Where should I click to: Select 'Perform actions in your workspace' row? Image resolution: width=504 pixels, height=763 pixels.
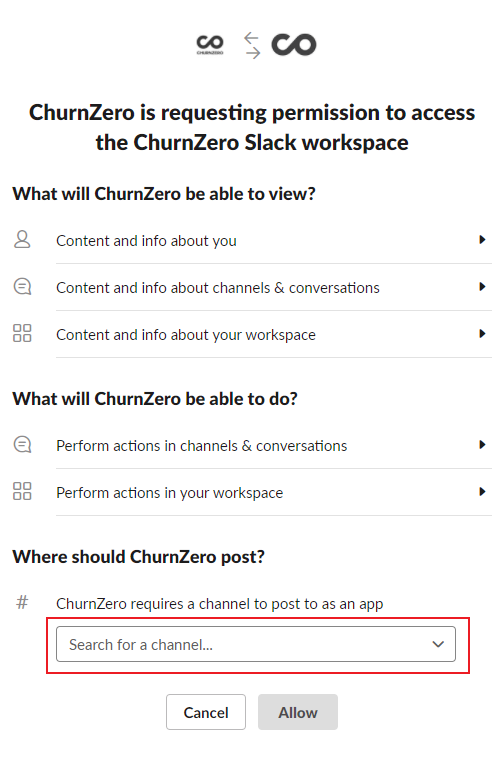pyautogui.click(x=252, y=492)
